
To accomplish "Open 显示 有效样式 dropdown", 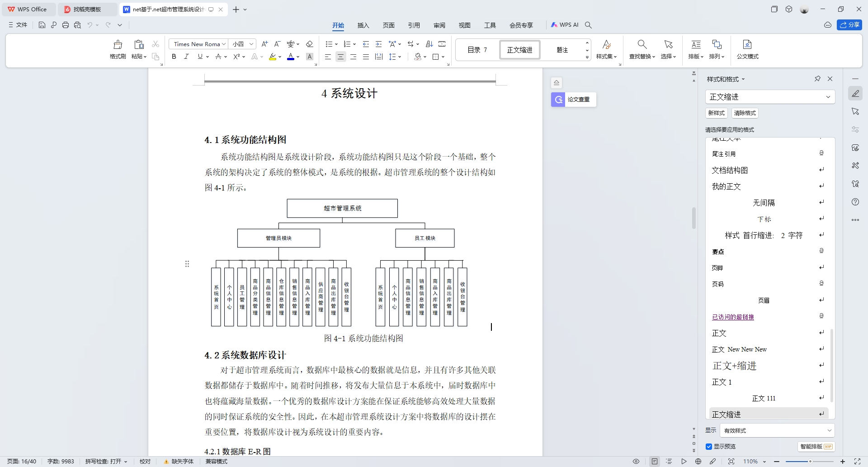I will click(x=777, y=430).
